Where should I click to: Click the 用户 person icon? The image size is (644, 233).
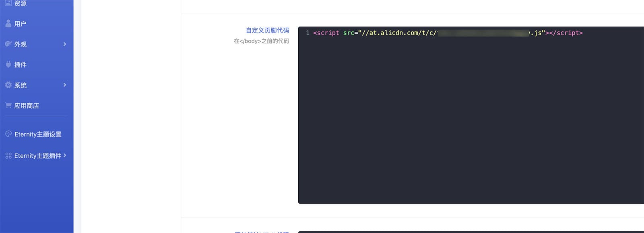(x=8, y=24)
